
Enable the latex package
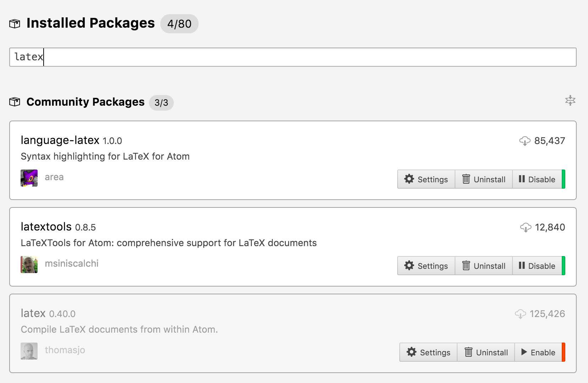[x=538, y=353]
